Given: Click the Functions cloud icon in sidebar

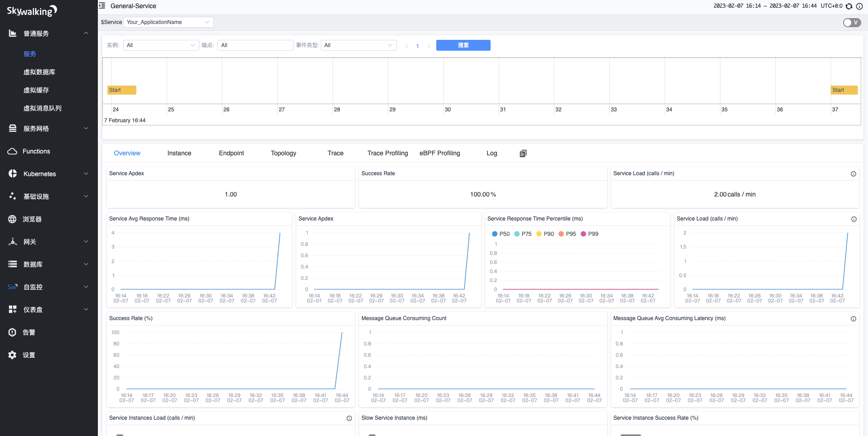Looking at the screenshot, I should [12, 151].
